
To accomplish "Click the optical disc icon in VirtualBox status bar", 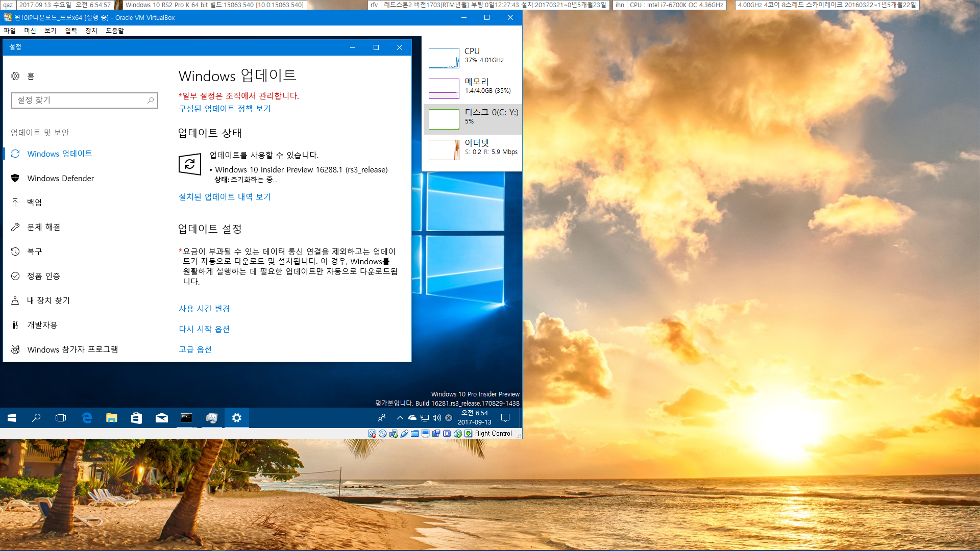I will point(383,434).
